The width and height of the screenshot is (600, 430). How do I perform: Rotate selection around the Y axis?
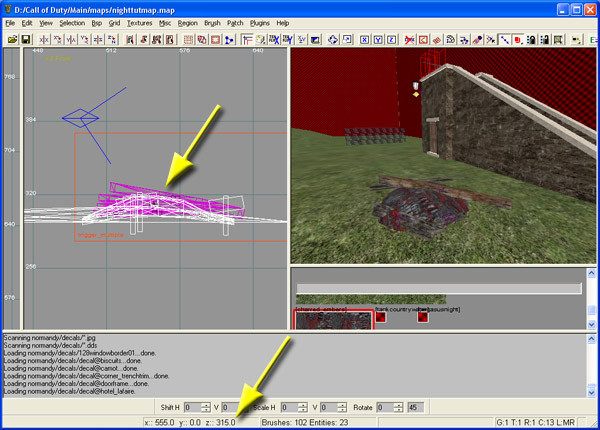coord(85,39)
